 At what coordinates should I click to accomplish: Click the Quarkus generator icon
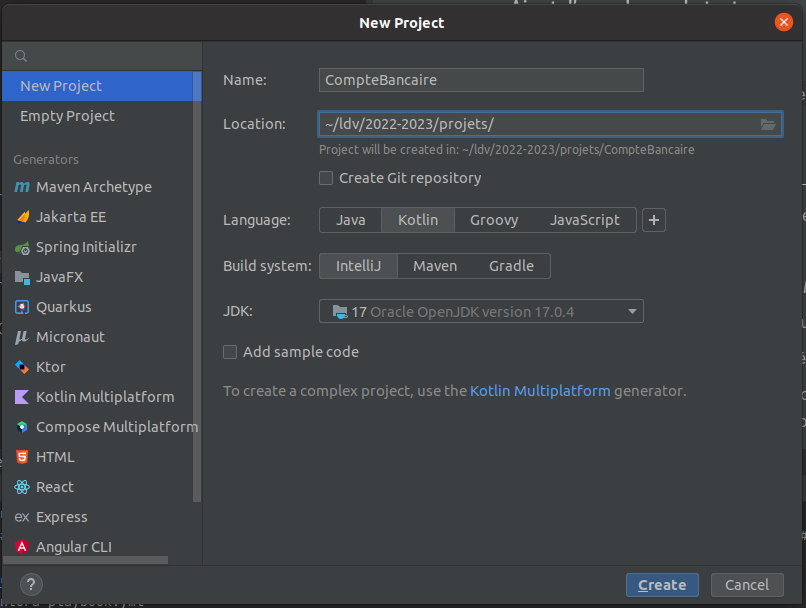[x=22, y=307]
